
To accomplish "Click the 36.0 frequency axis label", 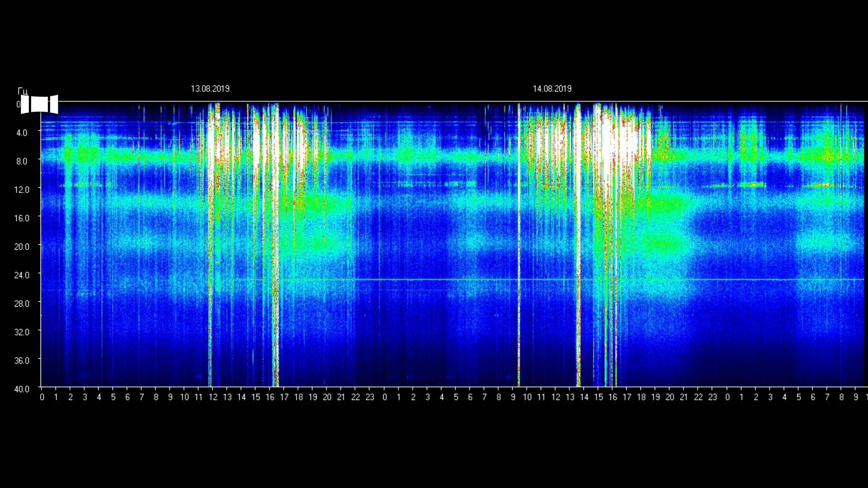I will [22, 361].
